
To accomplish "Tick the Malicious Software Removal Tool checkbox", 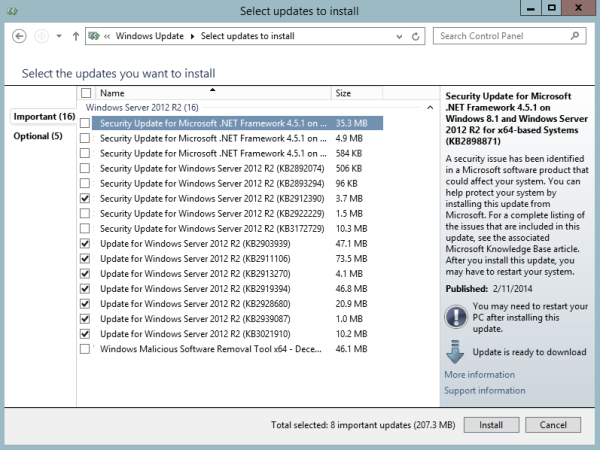I will tap(85, 349).
